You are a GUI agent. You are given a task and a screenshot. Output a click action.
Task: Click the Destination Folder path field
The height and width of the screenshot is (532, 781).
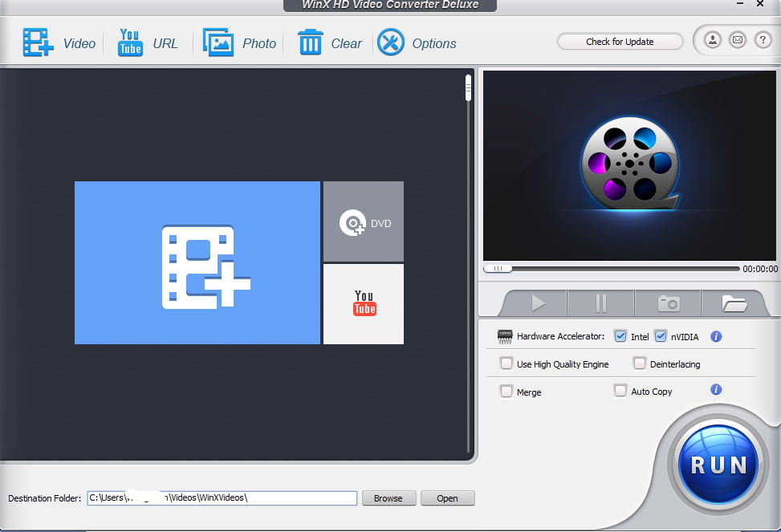tap(222, 498)
